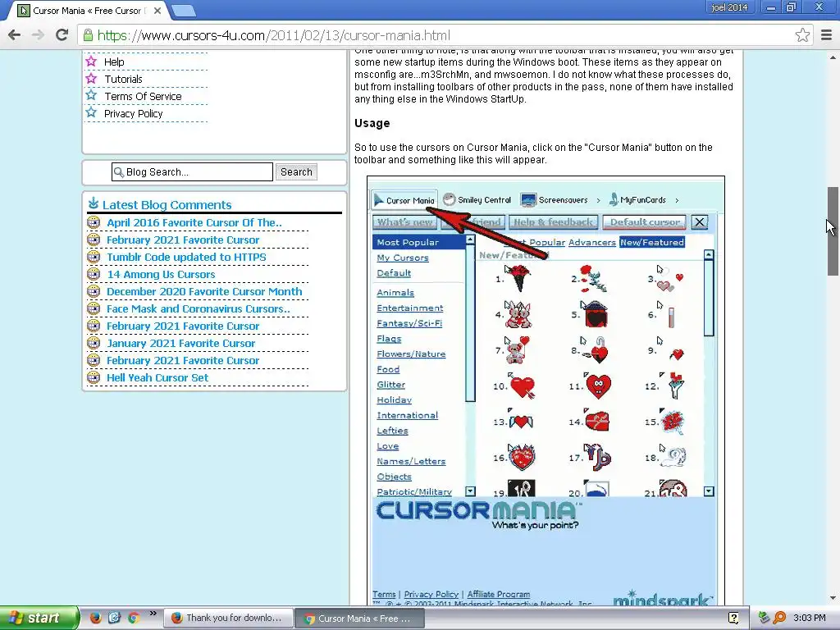The width and height of the screenshot is (840, 630).
Task: Open the Affiliate Program footer link
Action: pyautogui.click(x=498, y=594)
